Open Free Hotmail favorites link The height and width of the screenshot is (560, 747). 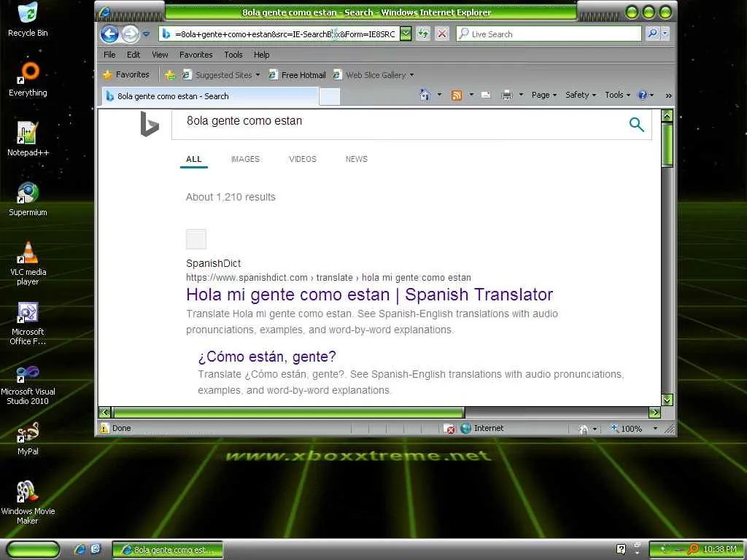(298, 75)
